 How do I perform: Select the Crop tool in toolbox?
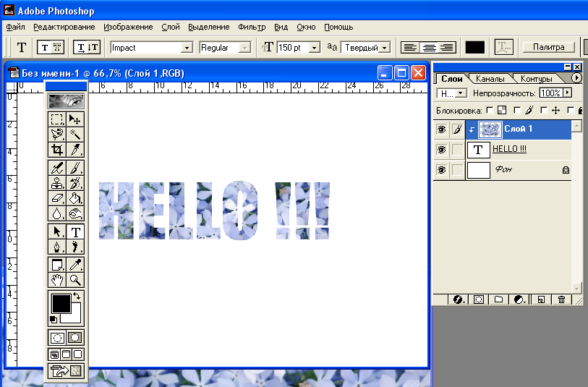pos(57,150)
